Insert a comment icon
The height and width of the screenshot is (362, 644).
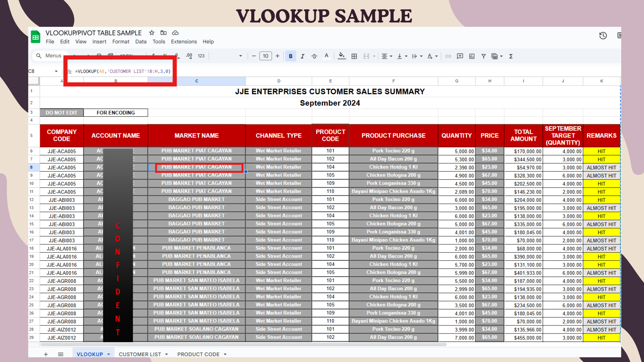pyautogui.click(x=460, y=56)
